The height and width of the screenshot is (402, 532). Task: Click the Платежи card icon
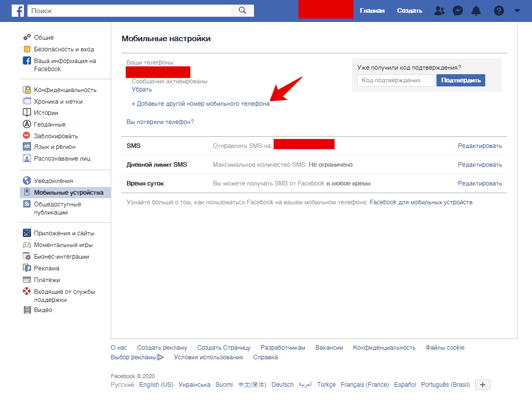[x=27, y=280]
